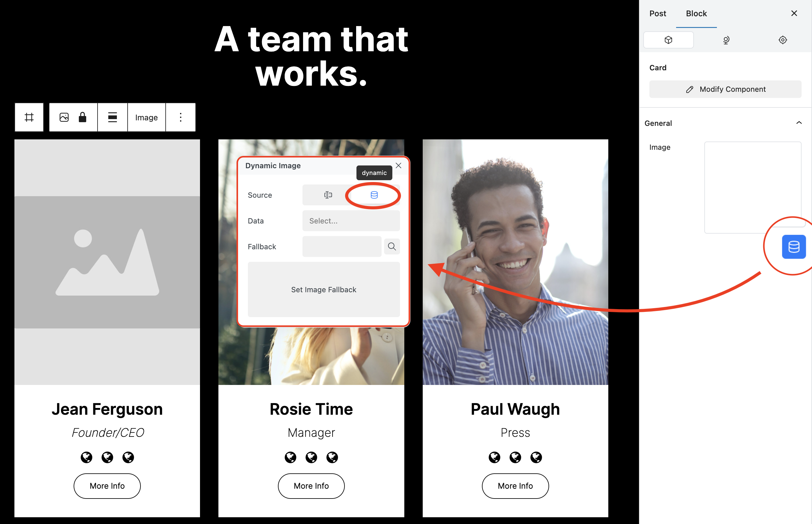This screenshot has height=524, width=812.
Task: Select static source toggle in Dynamic Image
Action: coord(328,195)
